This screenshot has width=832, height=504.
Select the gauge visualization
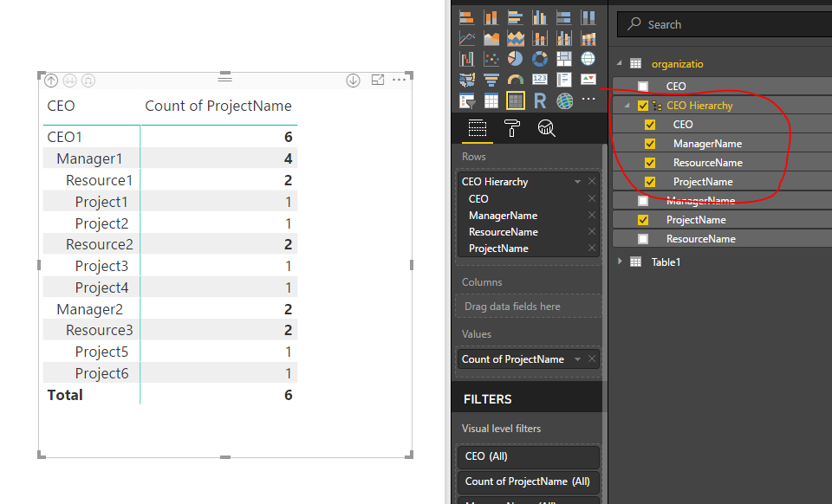tap(515, 80)
